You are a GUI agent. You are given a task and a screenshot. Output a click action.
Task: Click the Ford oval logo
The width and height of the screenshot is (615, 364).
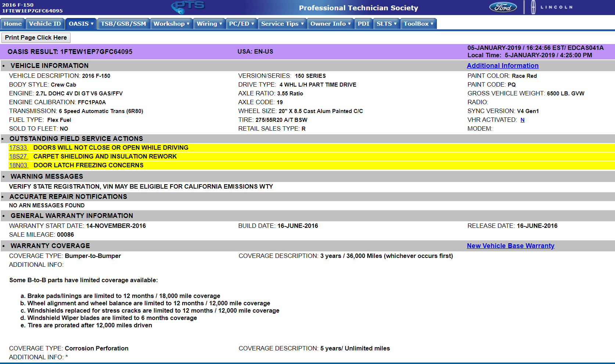(x=503, y=7)
